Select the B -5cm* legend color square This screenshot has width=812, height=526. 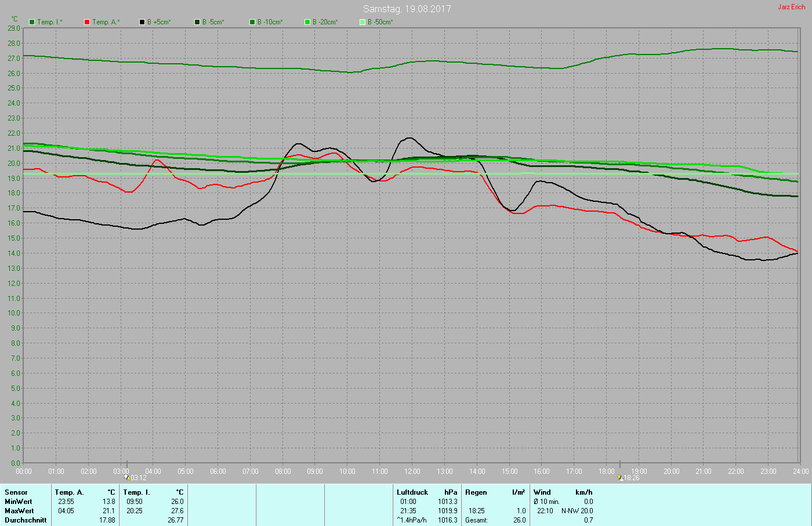click(197, 22)
